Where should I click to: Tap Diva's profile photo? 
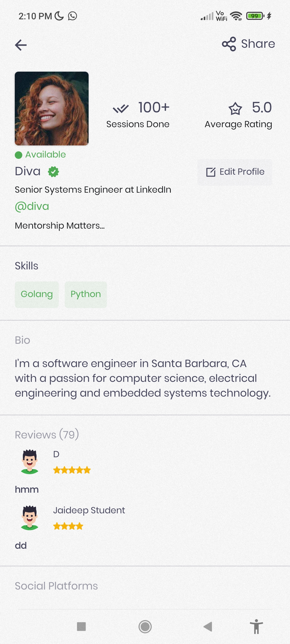point(52,109)
